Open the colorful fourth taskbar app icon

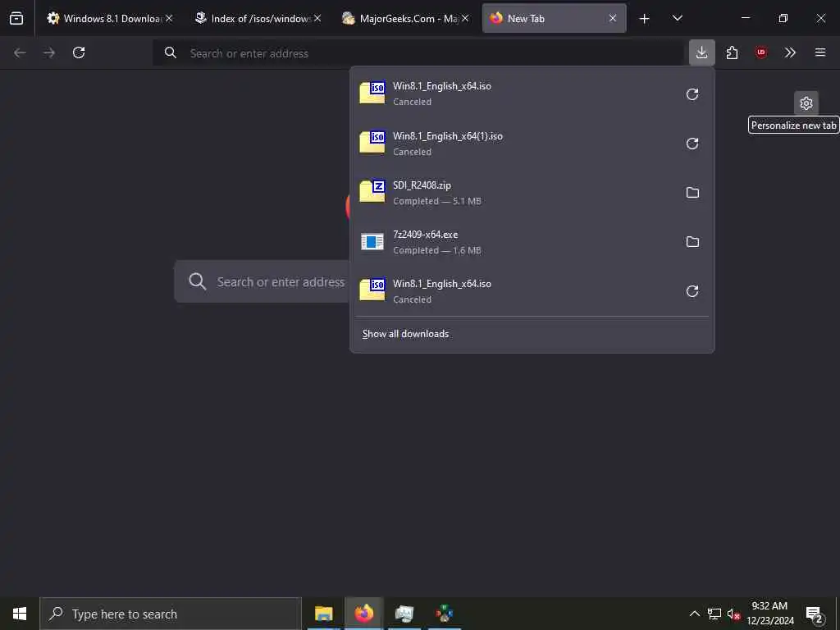444,614
